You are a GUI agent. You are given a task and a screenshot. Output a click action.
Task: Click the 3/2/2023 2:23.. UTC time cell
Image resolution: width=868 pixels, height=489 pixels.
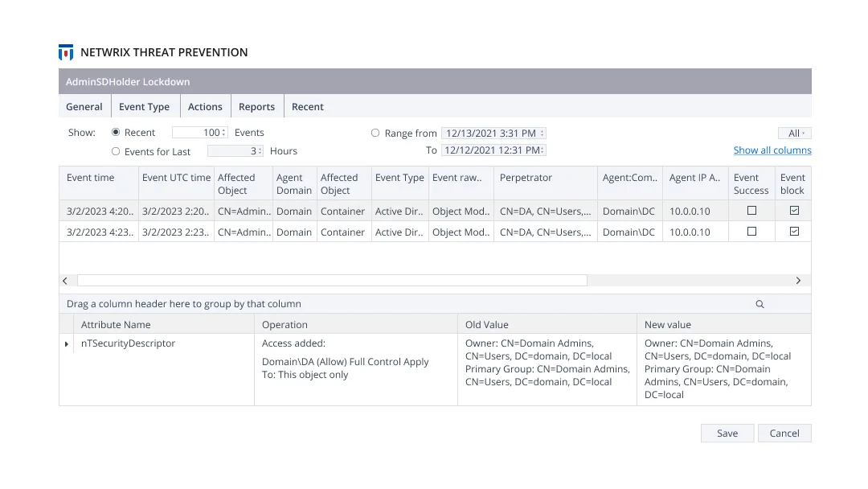[x=176, y=232]
